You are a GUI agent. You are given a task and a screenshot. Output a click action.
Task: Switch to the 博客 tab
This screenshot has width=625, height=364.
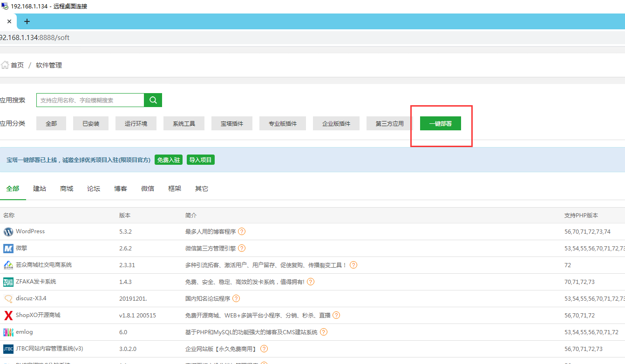121,189
